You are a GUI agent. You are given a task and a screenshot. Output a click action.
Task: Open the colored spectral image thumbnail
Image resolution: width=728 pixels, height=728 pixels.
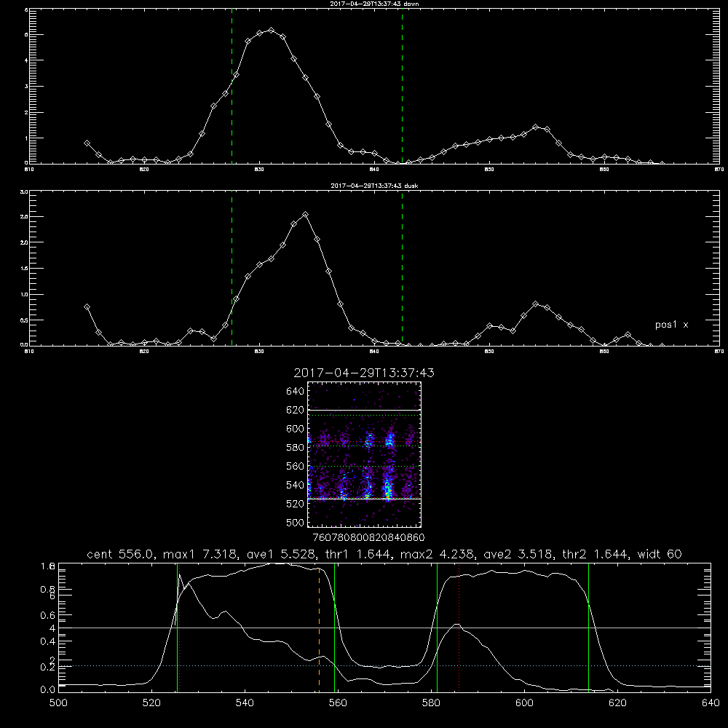click(x=365, y=454)
